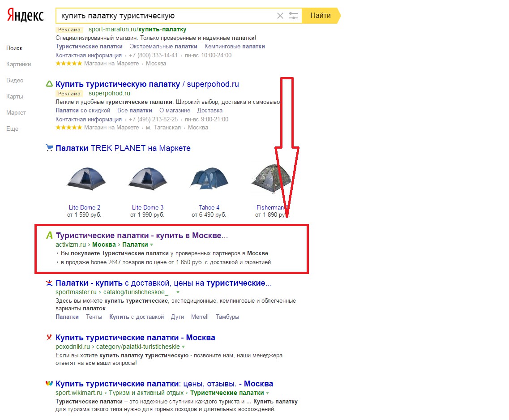This screenshot has height=420, width=509.
Task: Open Тенты sitelink under sportmaster
Action: coord(94,317)
